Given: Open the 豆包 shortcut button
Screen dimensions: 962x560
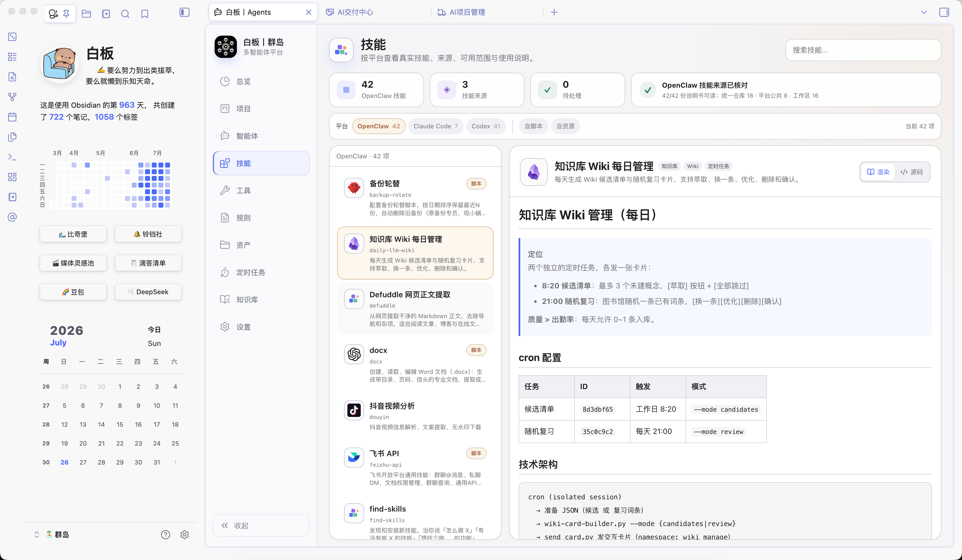Looking at the screenshot, I should [73, 292].
